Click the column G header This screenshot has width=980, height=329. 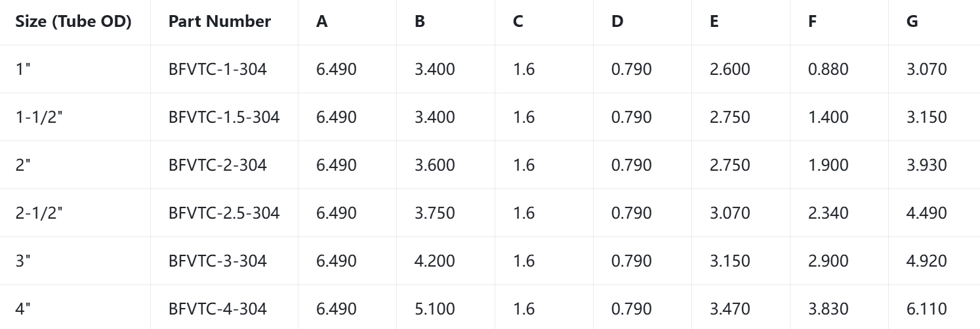tap(912, 22)
